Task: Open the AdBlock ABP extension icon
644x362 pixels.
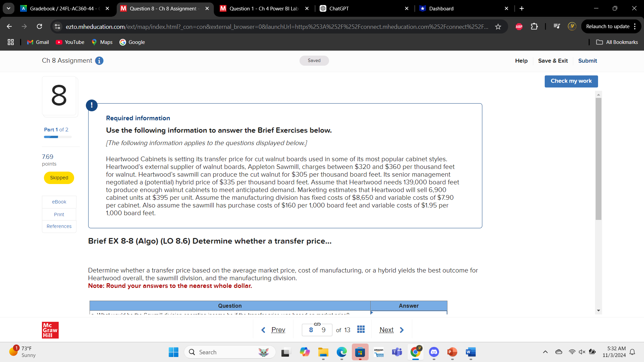Action: point(519,26)
